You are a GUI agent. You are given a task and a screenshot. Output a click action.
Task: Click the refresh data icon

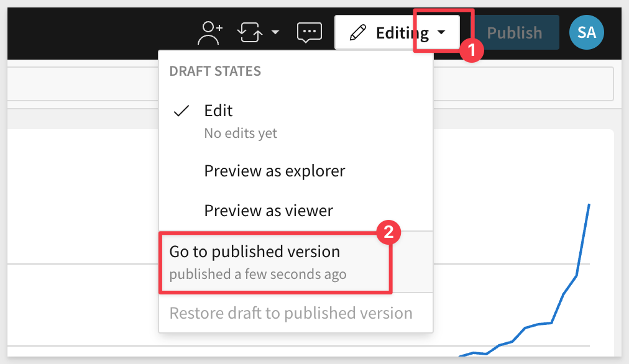pos(249,32)
